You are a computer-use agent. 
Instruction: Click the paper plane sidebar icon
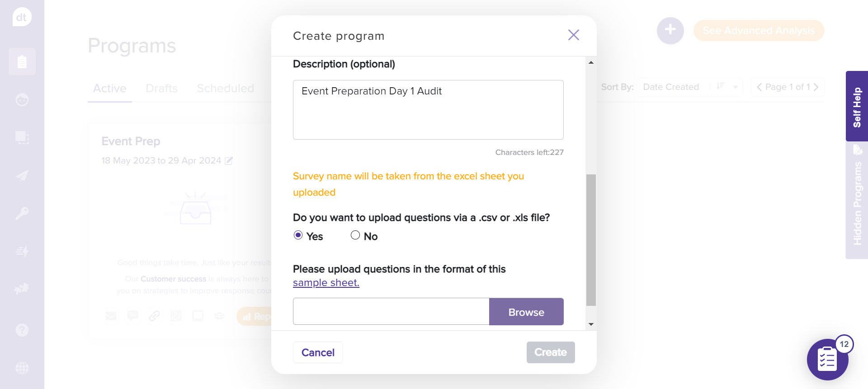point(22,175)
